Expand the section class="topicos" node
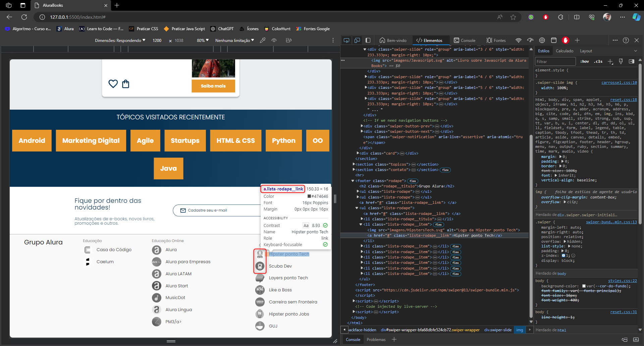644x346 pixels. tap(354, 164)
